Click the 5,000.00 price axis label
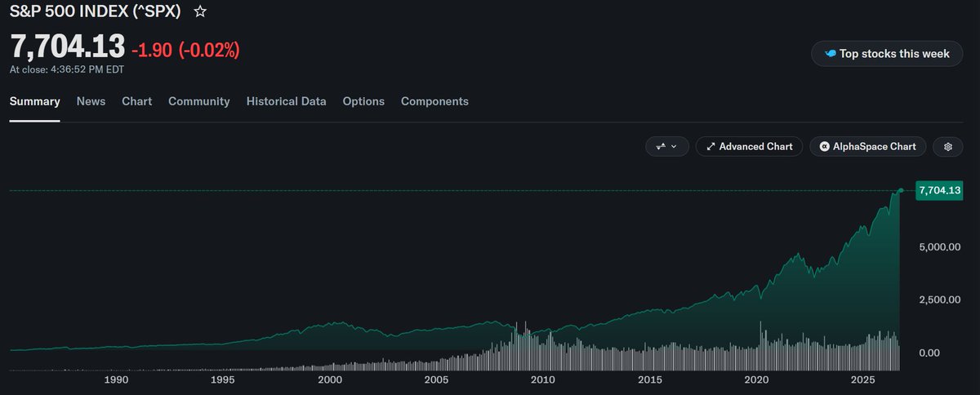 click(x=940, y=246)
